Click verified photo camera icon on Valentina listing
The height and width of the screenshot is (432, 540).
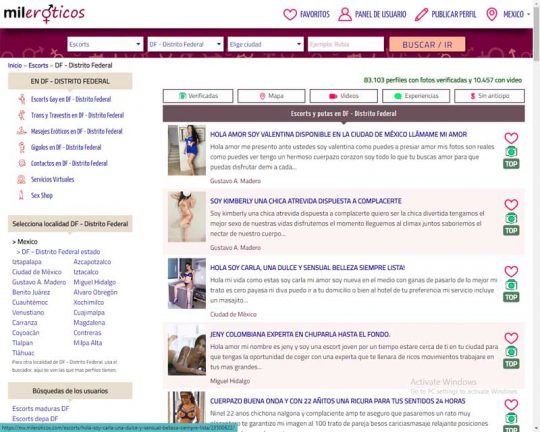point(511,152)
